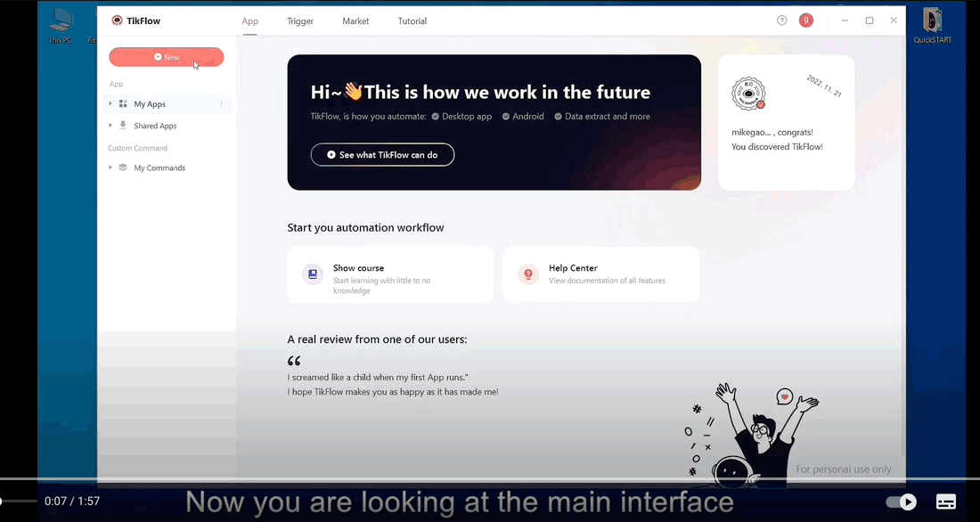
Task: Open the This PC desktop icon
Action: coord(61,26)
